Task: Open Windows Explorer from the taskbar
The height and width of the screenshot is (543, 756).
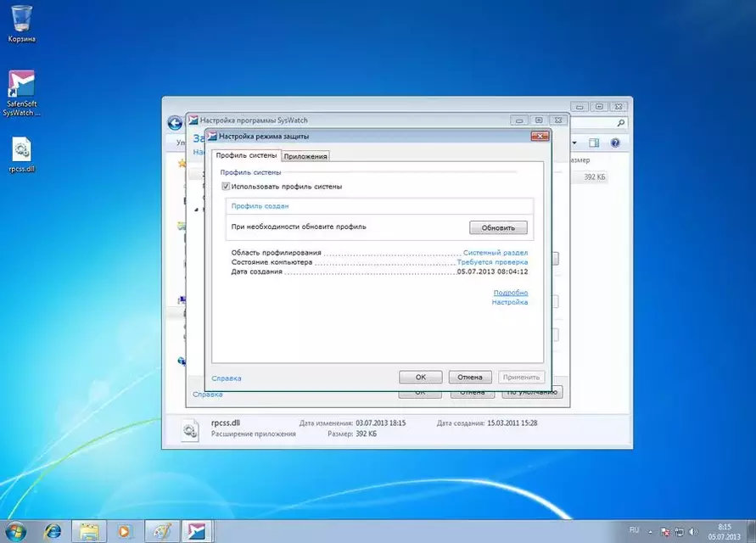Action: coord(89,531)
